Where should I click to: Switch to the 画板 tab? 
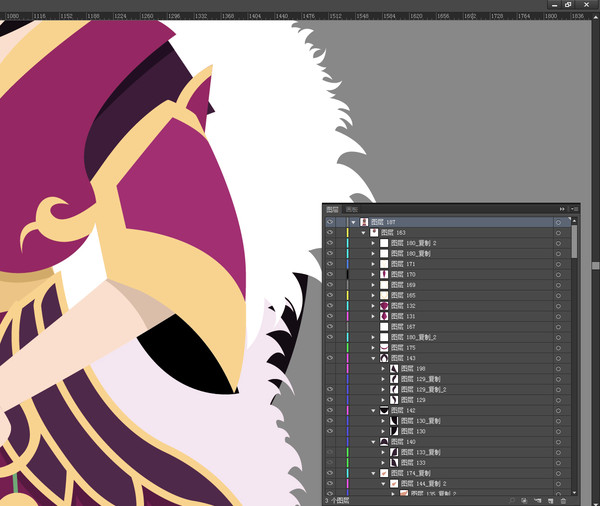point(352,209)
